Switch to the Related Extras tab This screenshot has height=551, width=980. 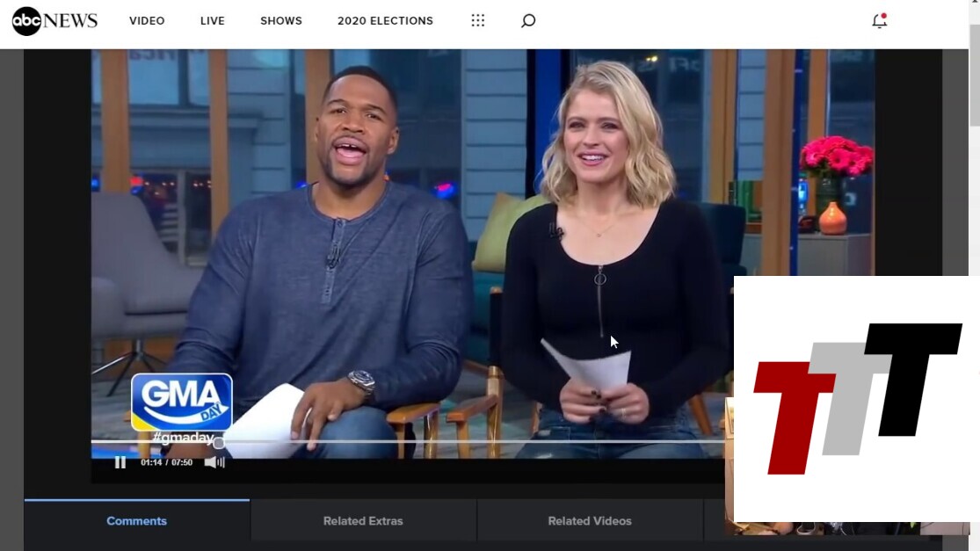[363, 521]
